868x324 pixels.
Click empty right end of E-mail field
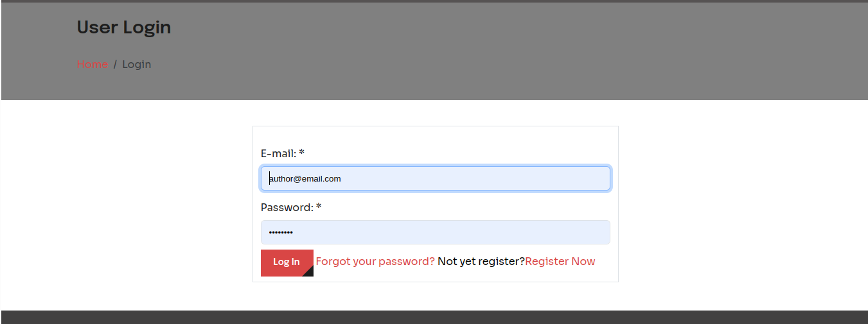[578, 178]
